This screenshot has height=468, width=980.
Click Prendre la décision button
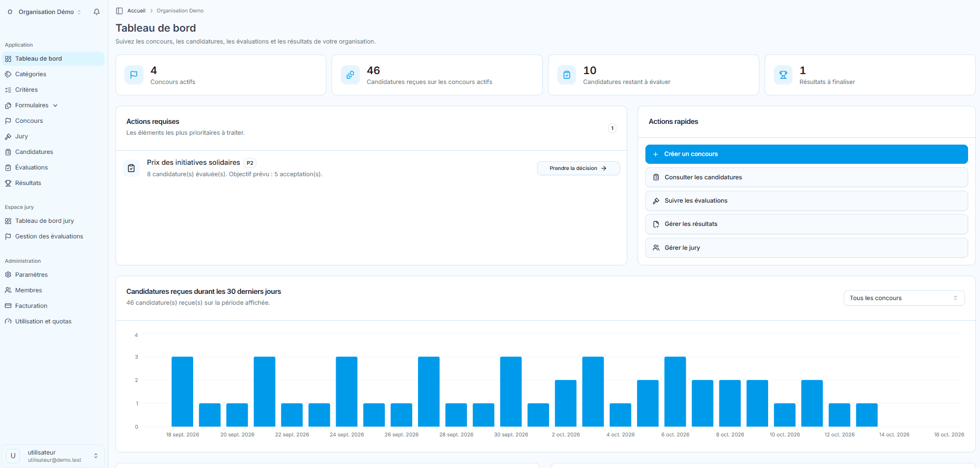pyautogui.click(x=578, y=168)
